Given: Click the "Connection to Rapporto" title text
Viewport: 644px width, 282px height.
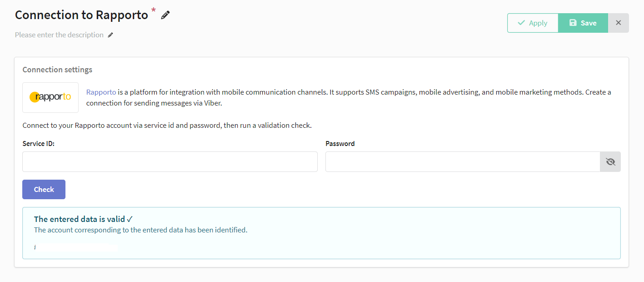Looking at the screenshot, I should pos(81,15).
